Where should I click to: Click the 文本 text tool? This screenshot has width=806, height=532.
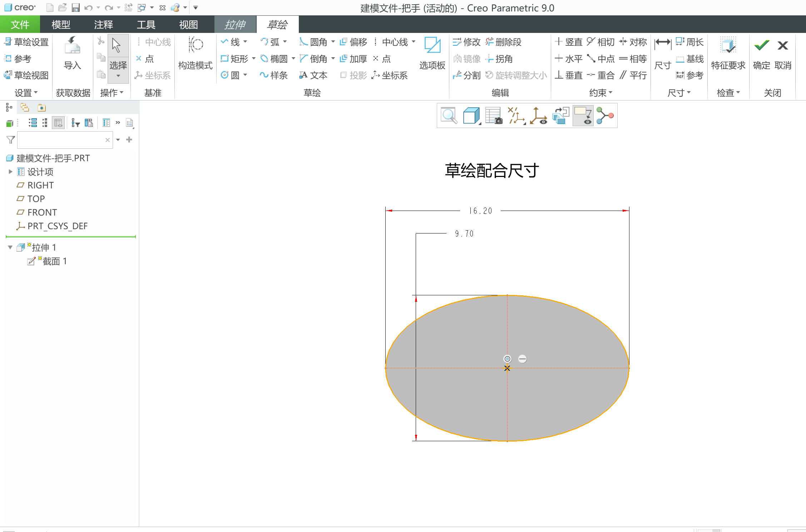coord(313,75)
